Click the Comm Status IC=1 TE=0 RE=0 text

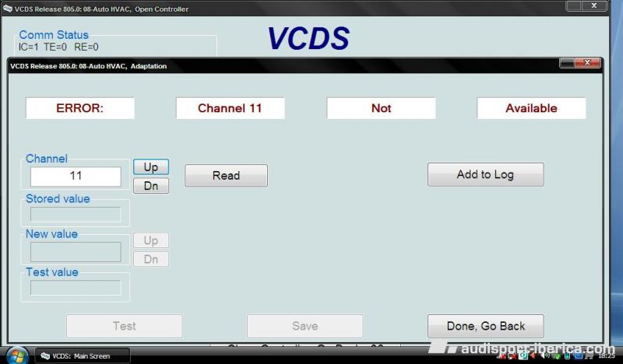pos(58,47)
